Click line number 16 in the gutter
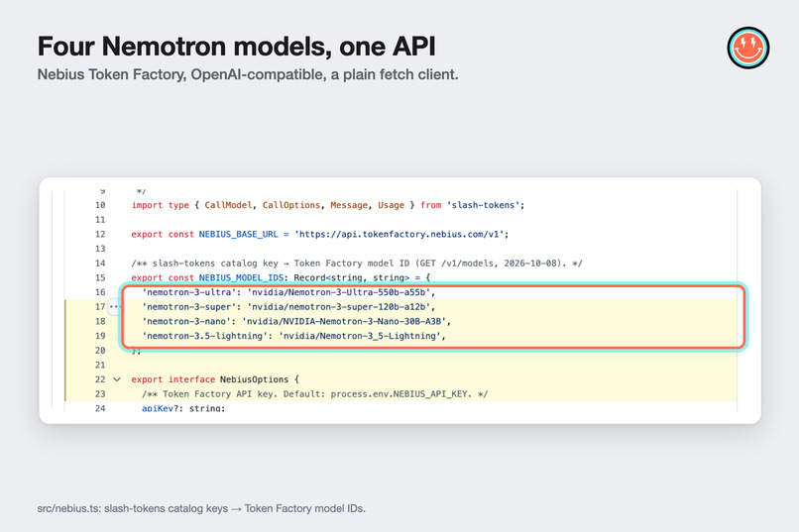This screenshot has width=799, height=532. (x=100, y=292)
